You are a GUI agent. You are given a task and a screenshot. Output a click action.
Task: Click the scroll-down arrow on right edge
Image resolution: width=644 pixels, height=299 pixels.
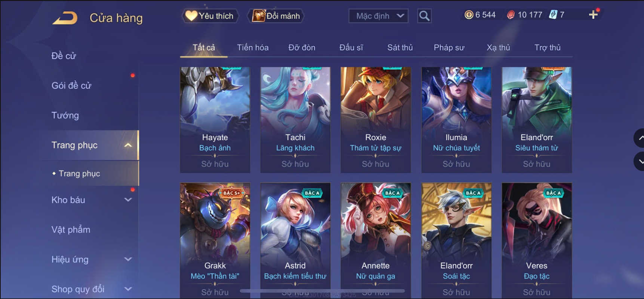tap(640, 162)
